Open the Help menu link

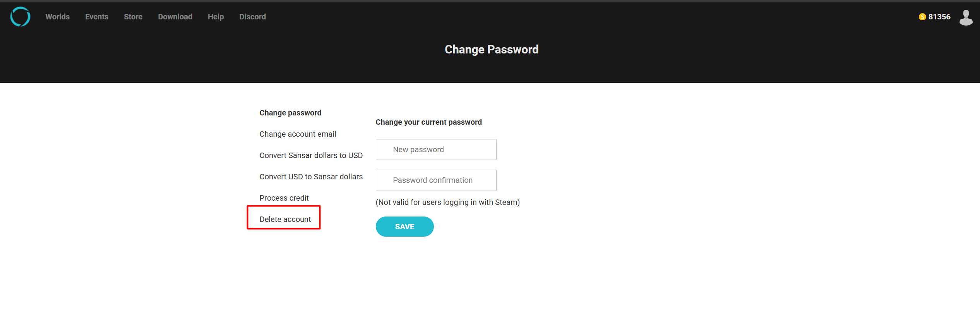(216, 17)
